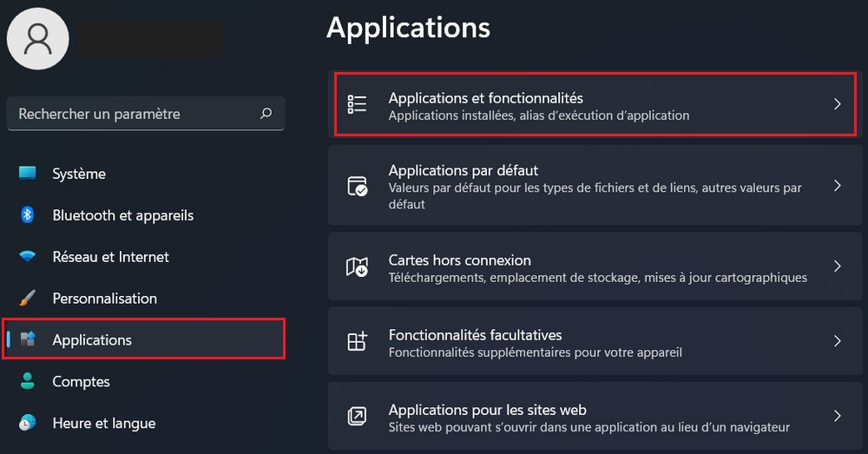
Task: Click the Personnalisation paintbrush icon
Action: (x=28, y=299)
